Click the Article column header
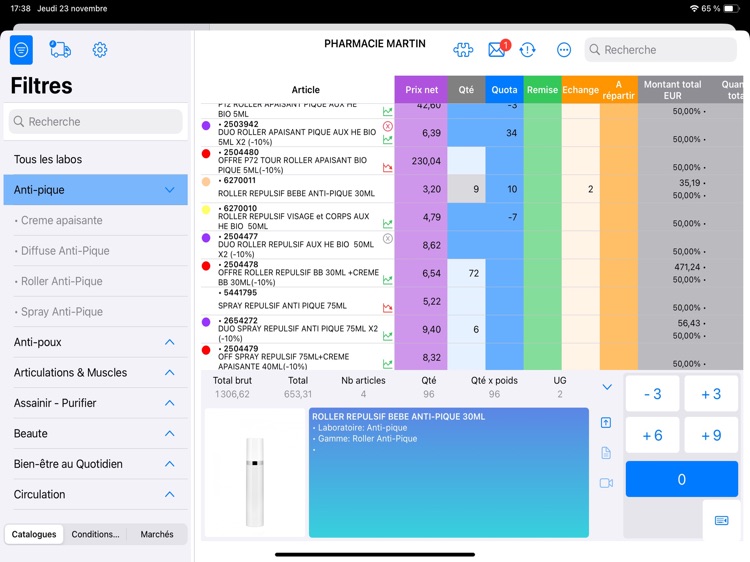Viewport: 750px width, 562px height. click(305, 89)
